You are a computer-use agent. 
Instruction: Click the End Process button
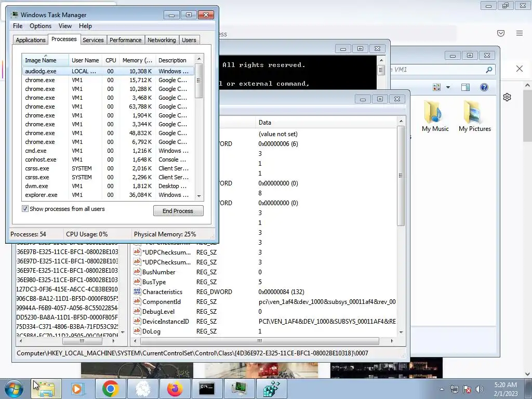point(178,211)
